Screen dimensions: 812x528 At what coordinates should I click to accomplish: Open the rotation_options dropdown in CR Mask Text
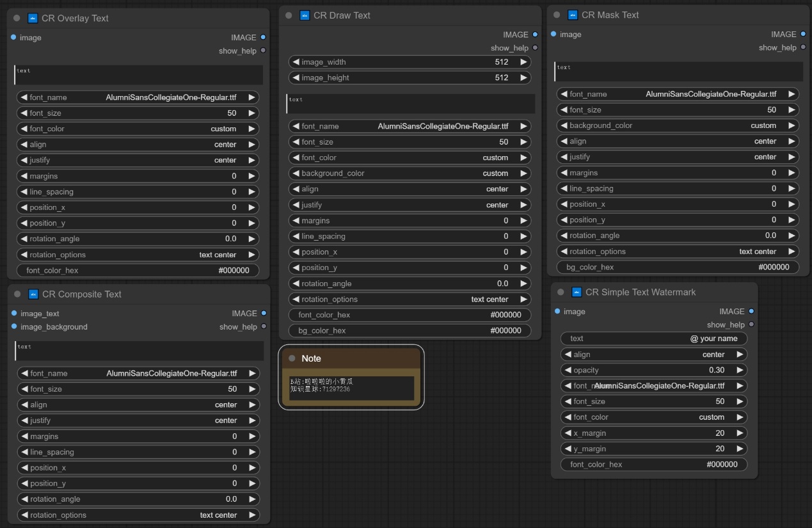pyautogui.click(x=678, y=252)
